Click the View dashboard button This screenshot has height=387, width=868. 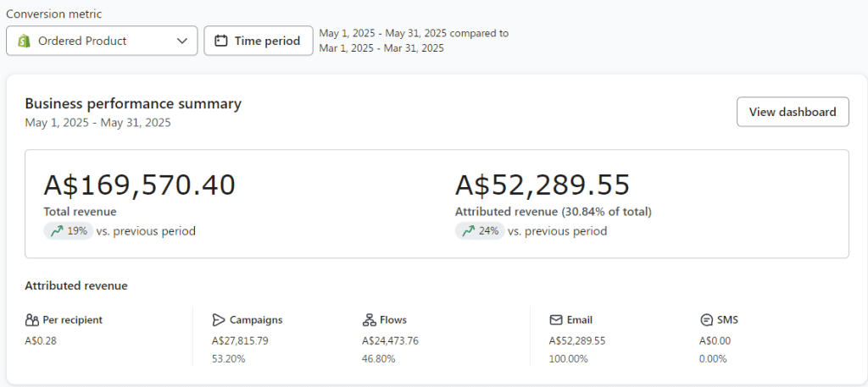pos(792,112)
